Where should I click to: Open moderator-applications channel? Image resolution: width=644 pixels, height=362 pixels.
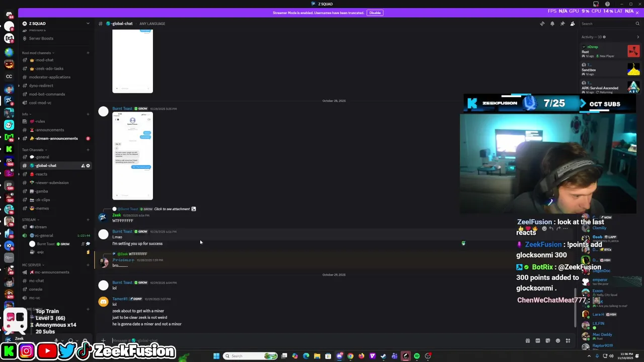click(x=55, y=77)
